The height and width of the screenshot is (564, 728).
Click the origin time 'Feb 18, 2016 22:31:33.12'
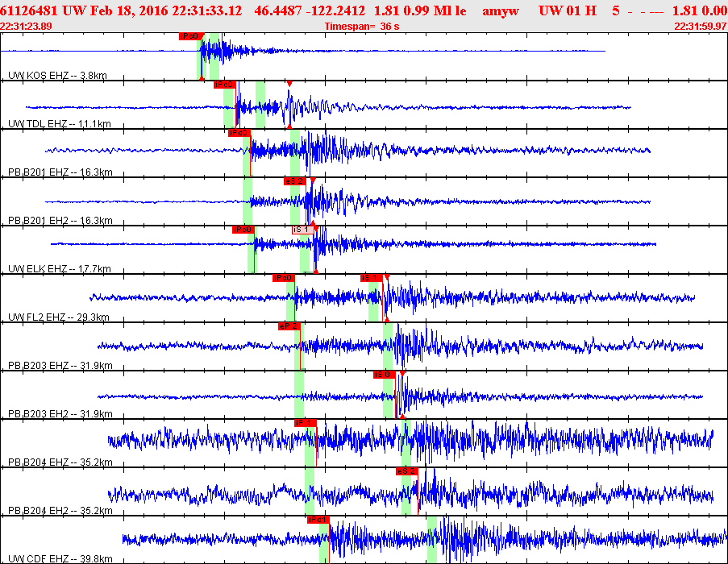click(166, 10)
